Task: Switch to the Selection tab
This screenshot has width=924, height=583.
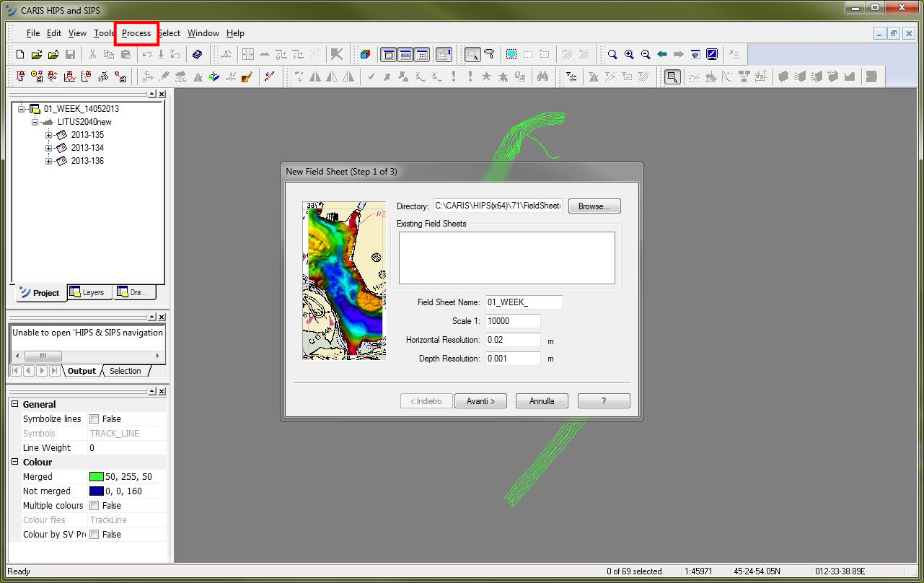Action: point(126,371)
